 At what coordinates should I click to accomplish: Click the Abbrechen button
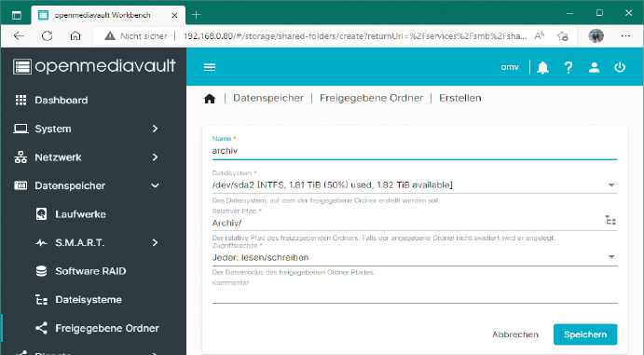(515, 335)
